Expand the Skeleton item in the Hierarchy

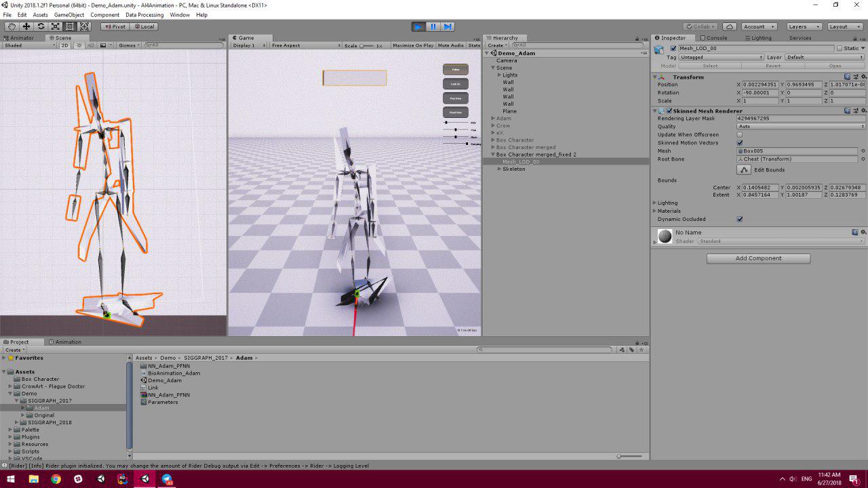(500, 169)
